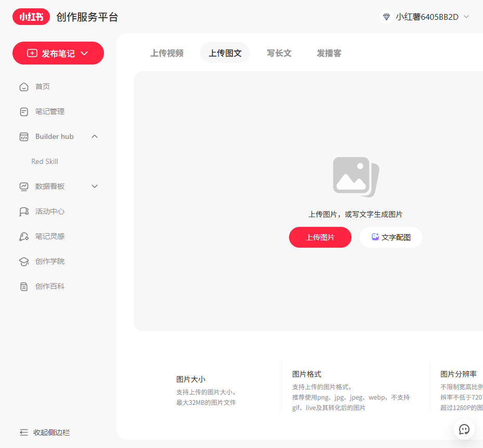Image resolution: width=483 pixels, height=448 pixels.
Task: Click the image placeholder icon in the upload area
Action: click(356, 177)
